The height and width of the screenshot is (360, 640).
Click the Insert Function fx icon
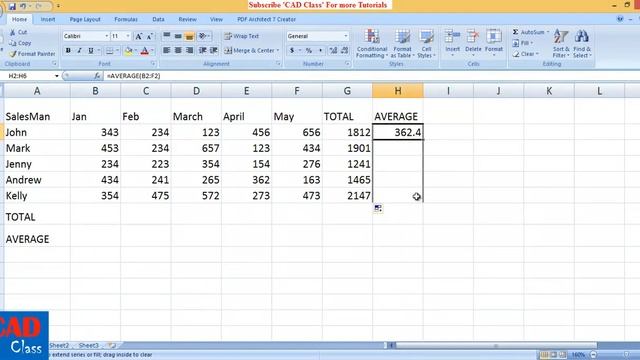97,76
